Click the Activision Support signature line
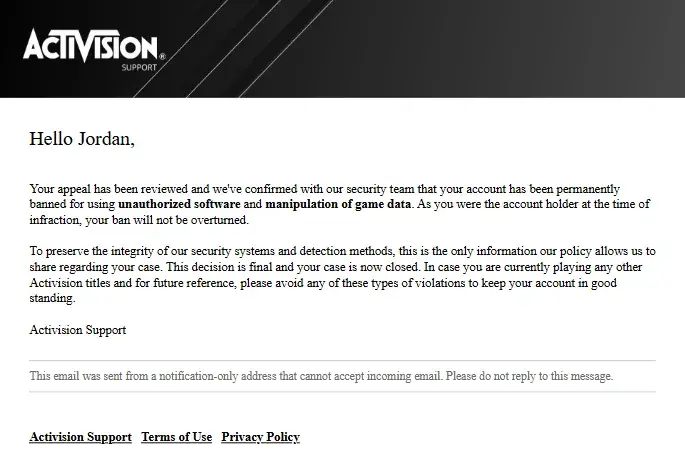 click(78, 329)
